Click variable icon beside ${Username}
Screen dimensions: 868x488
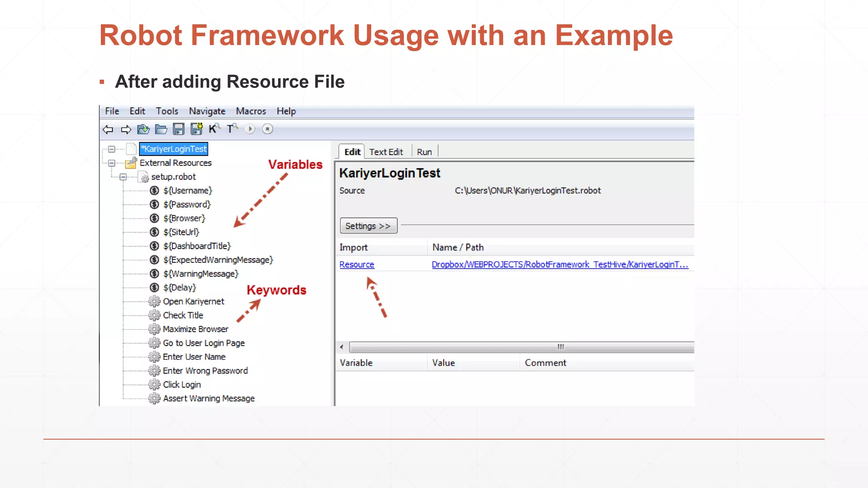pyautogui.click(x=155, y=191)
